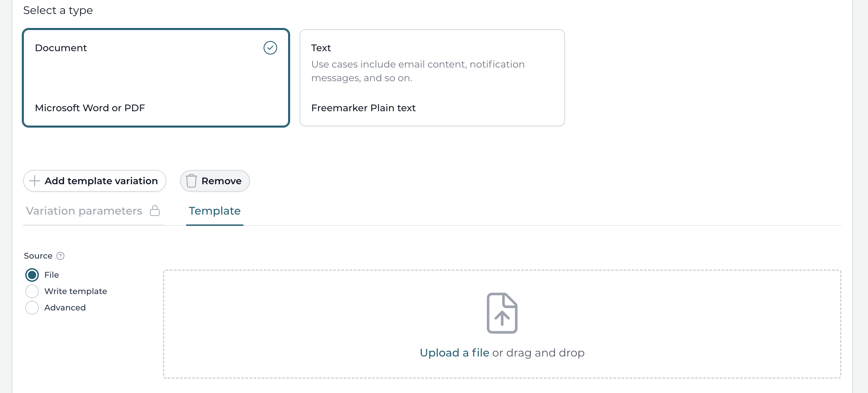Select the File source radio button
868x393 pixels.
pyautogui.click(x=32, y=275)
